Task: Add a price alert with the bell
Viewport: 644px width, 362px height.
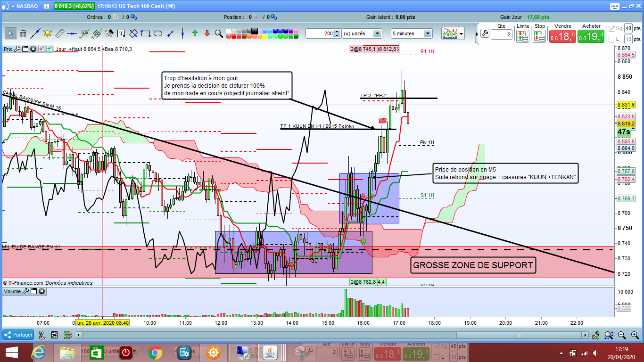Action: click(x=47, y=33)
